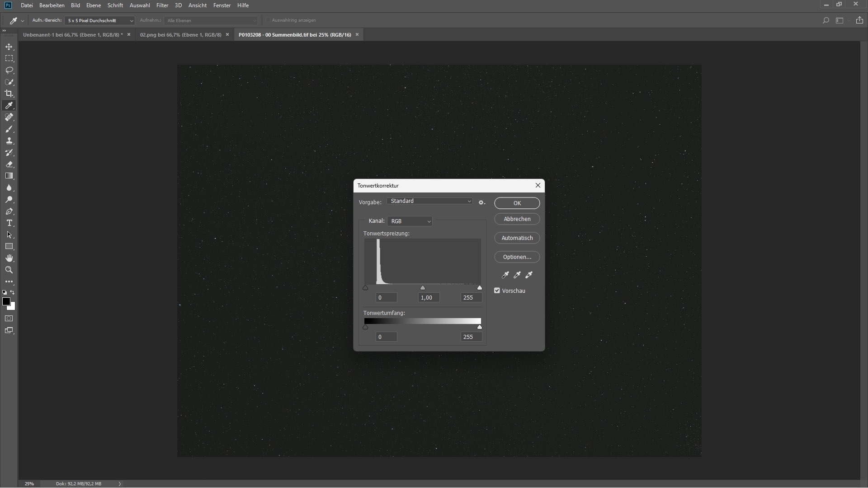Pick the white point eyedropper in dialog
The width and height of the screenshot is (868, 488).
529,275
